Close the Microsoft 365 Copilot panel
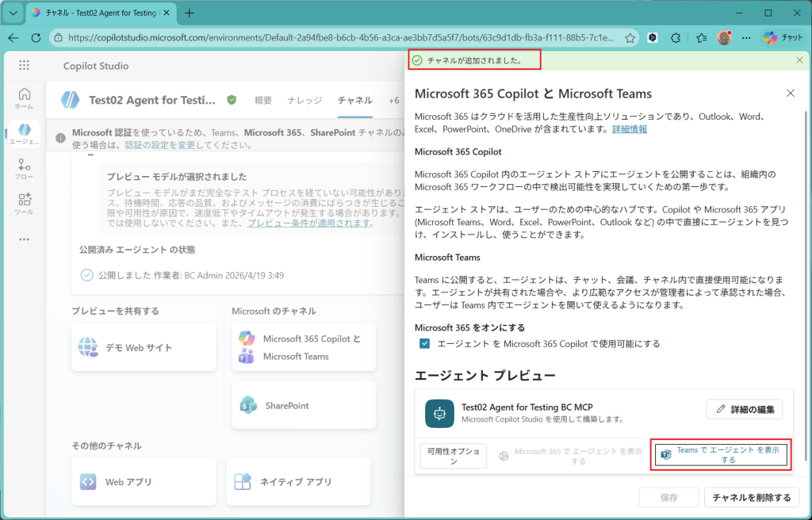Screen dimensions: 812x520 790,94
